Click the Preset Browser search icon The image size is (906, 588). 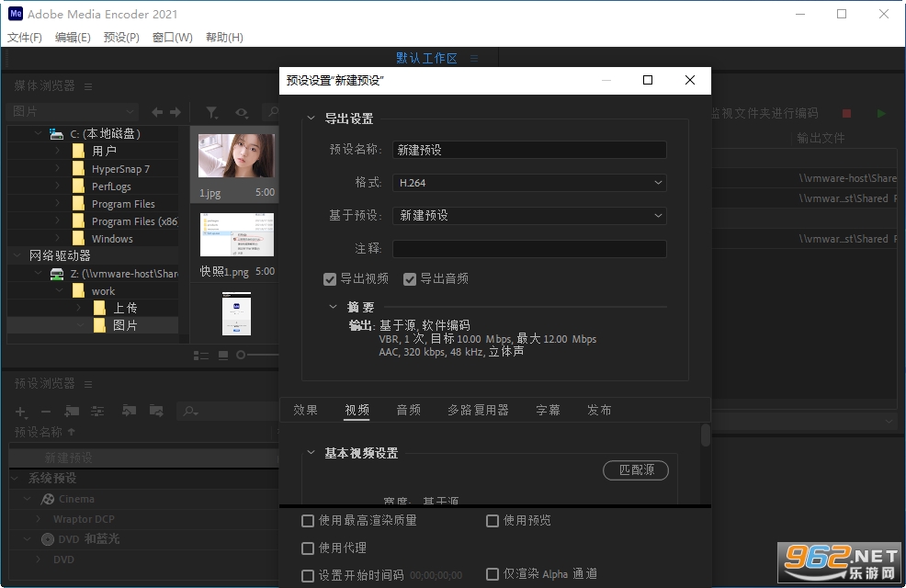point(190,412)
